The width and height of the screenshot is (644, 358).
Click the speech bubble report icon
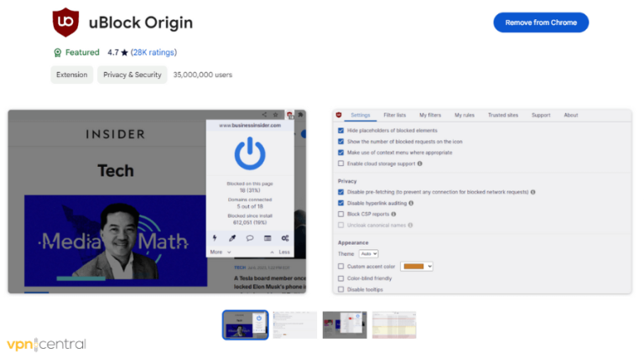point(250,238)
